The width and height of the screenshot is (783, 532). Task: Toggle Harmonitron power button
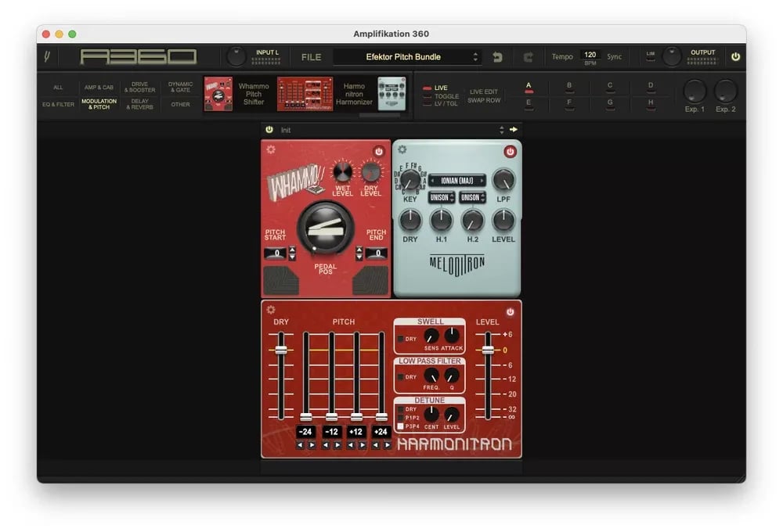(x=511, y=312)
